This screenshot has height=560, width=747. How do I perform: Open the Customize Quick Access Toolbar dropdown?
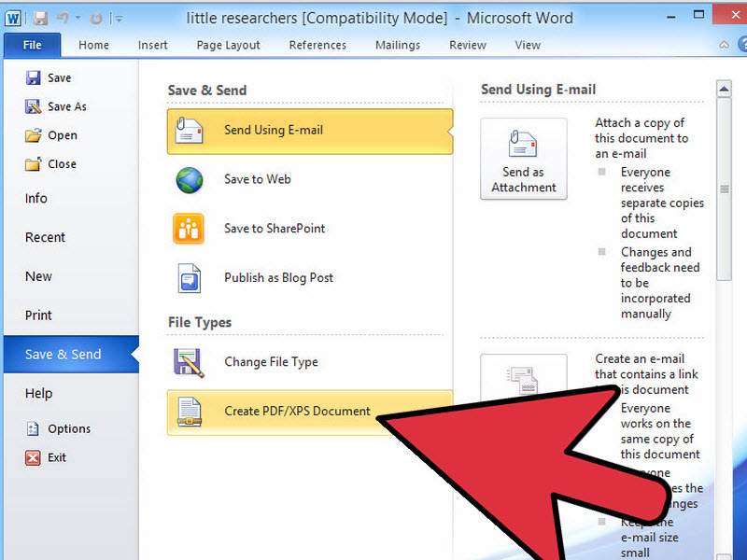pos(119,19)
